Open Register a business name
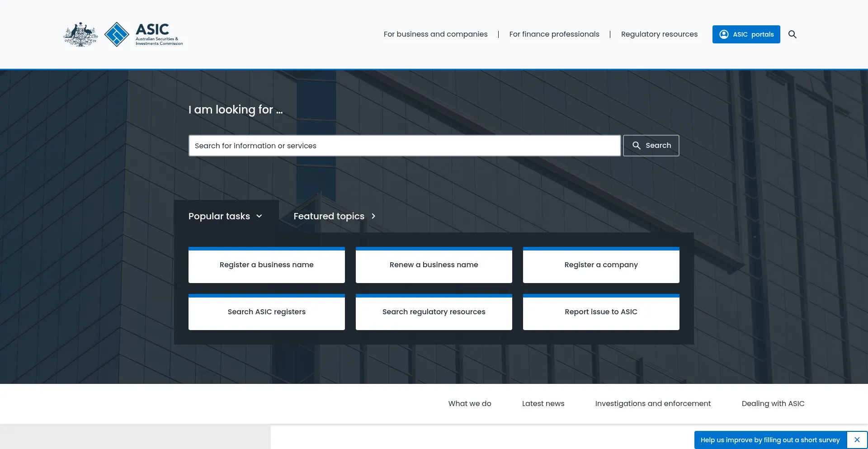868x449 pixels. [267, 265]
